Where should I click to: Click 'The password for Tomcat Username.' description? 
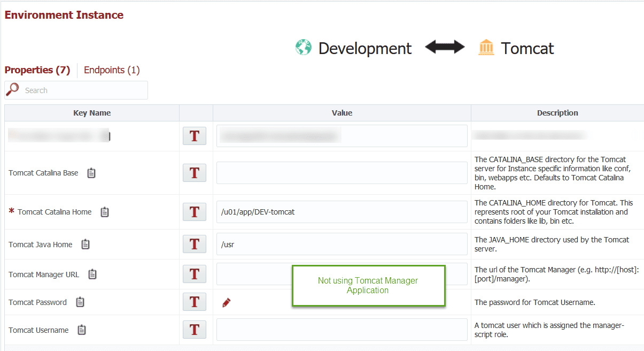(x=534, y=302)
